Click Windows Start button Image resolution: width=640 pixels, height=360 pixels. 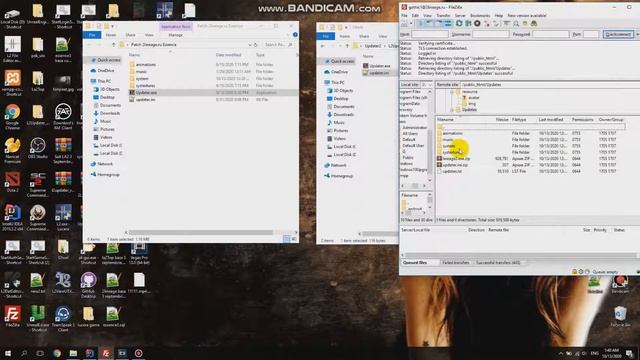(8, 353)
